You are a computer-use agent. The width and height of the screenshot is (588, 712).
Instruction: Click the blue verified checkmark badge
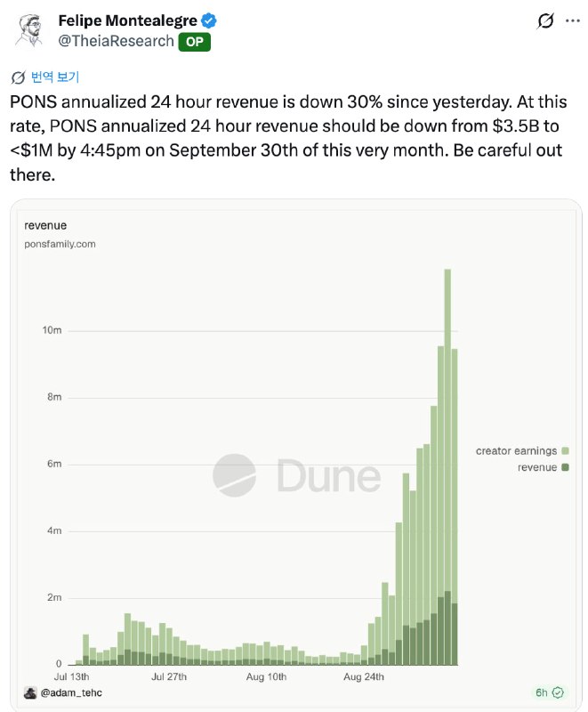click(x=209, y=20)
